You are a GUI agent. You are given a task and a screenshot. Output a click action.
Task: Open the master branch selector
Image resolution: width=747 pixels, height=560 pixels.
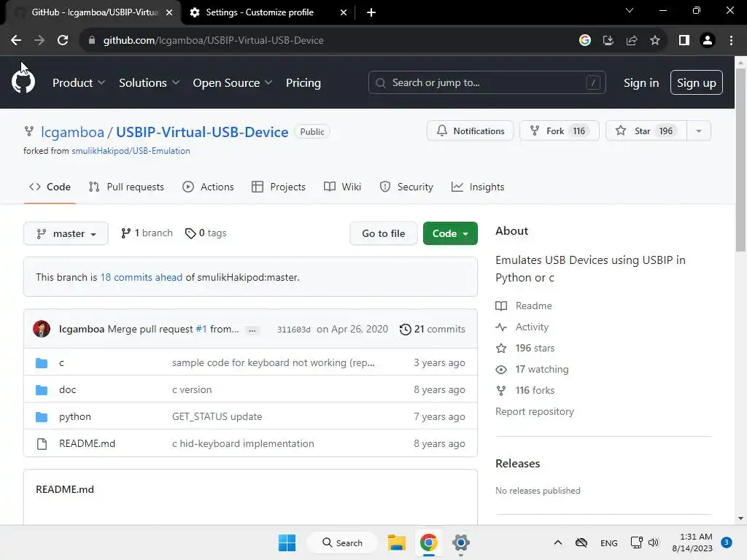[66, 233]
